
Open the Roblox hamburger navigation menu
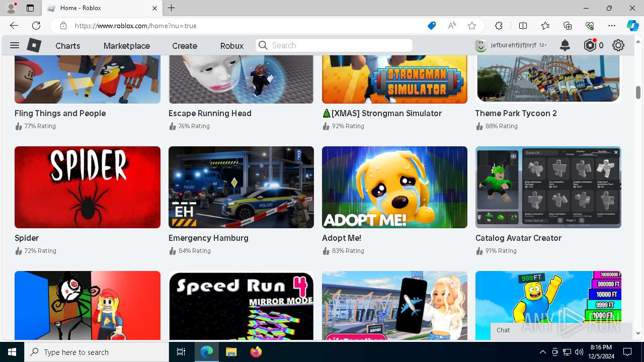point(15,45)
